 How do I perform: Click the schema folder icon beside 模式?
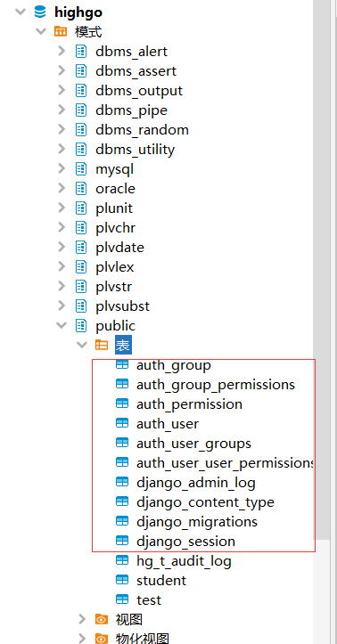[x=61, y=32]
